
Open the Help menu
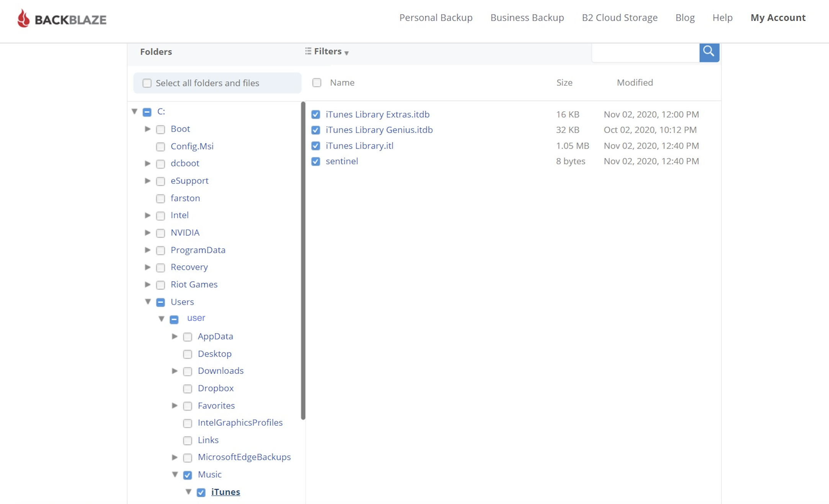[722, 18]
